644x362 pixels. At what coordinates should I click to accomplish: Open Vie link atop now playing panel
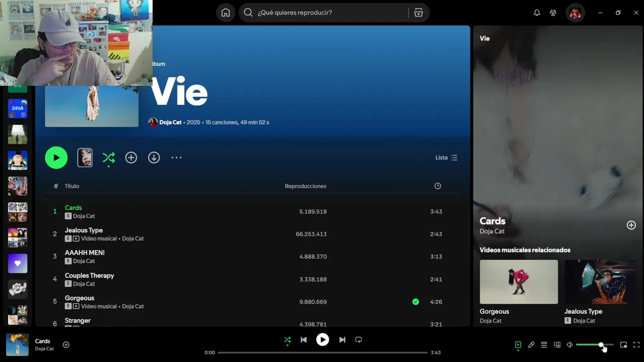pyautogui.click(x=485, y=38)
